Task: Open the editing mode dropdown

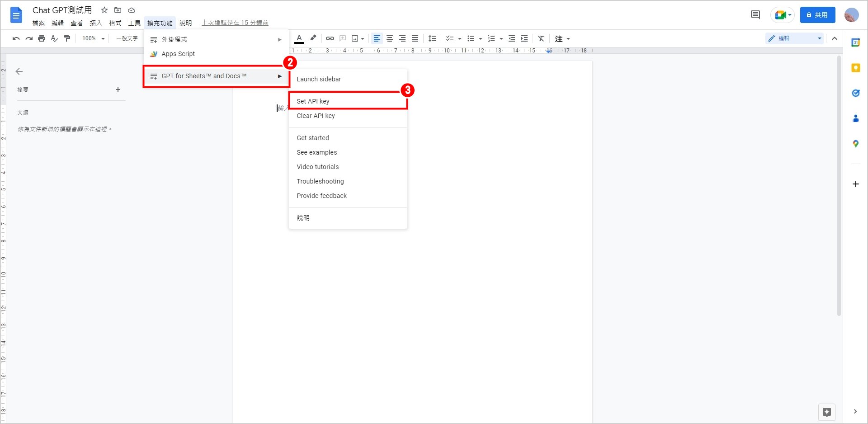Action: point(795,38)
